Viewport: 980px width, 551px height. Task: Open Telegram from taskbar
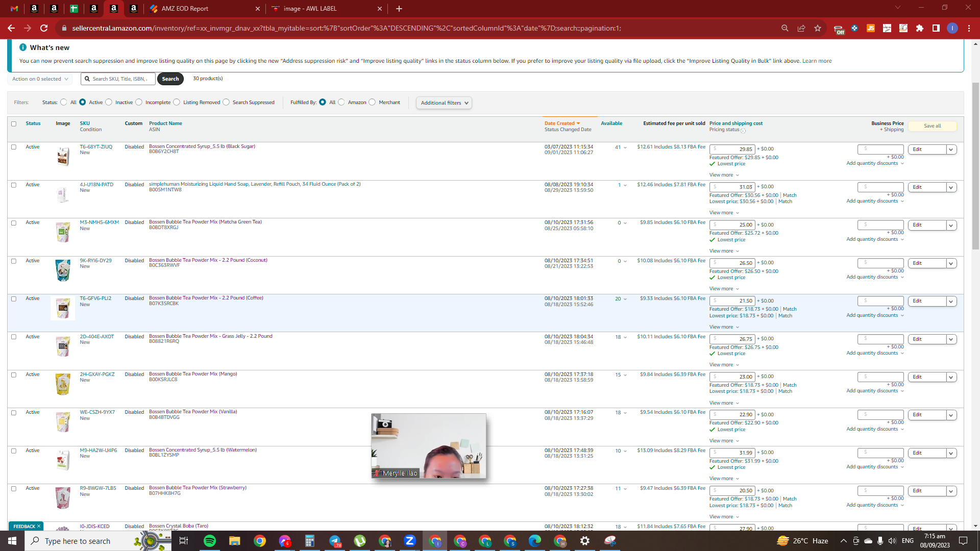pyautogui.click(x=335, y=541)
